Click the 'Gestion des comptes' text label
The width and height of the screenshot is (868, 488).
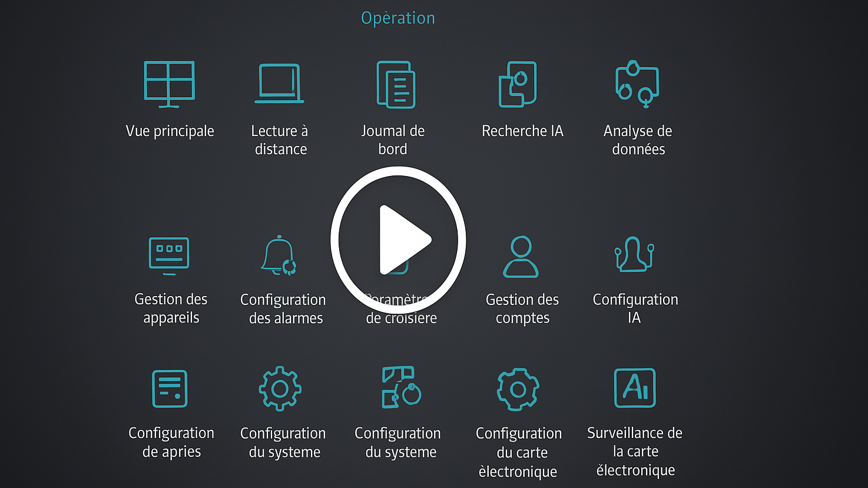coord(522,308)
